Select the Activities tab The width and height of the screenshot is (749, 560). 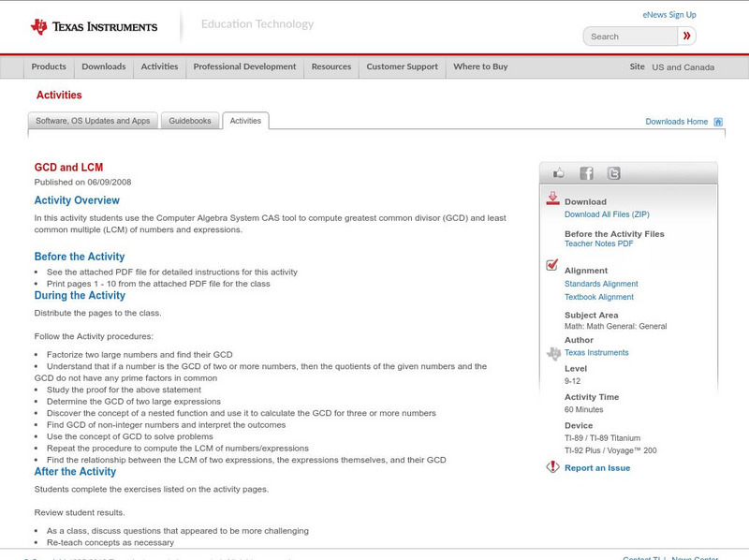tap(245, 121)
